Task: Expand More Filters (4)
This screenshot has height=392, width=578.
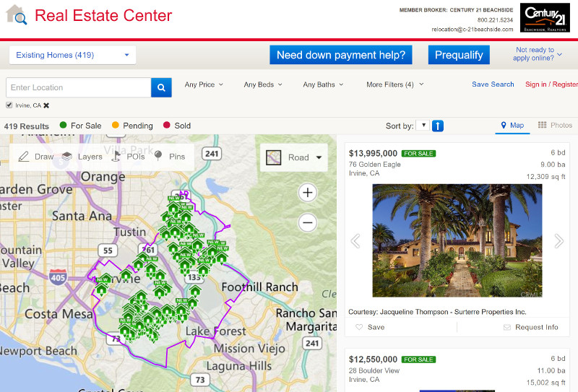Action: point(394,84)
